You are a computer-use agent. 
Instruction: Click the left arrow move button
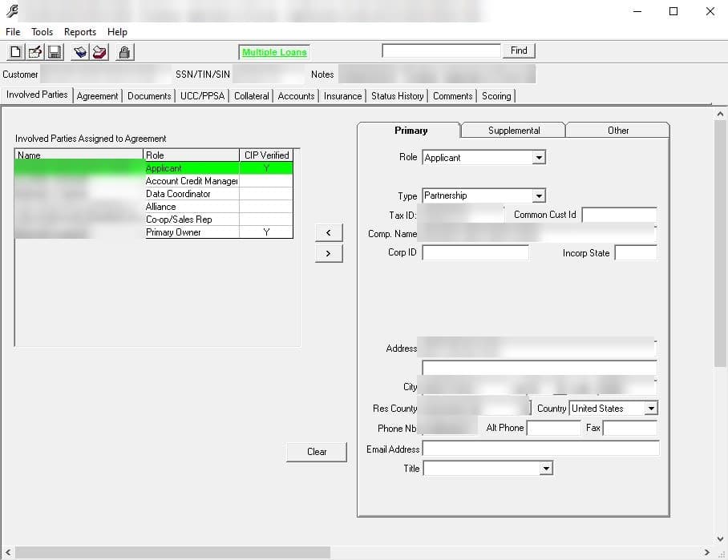[329, 232]
